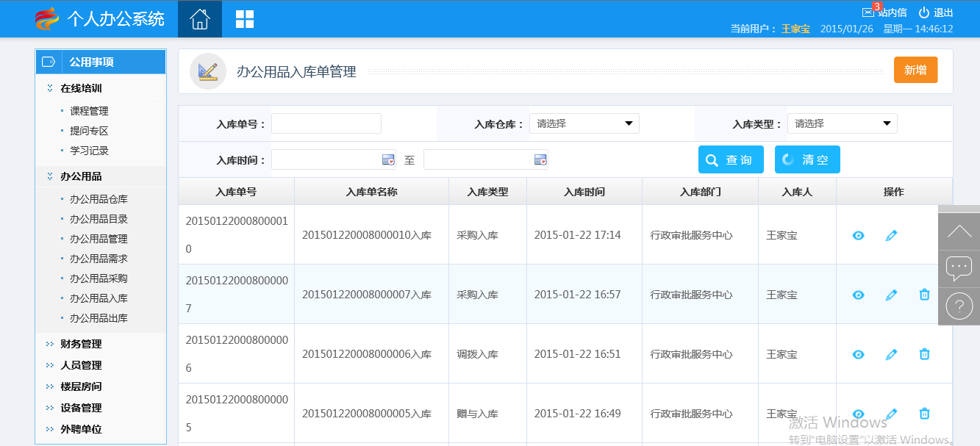
Task: Open the 入库仓库 dropdown
Action: coord(584,123)
